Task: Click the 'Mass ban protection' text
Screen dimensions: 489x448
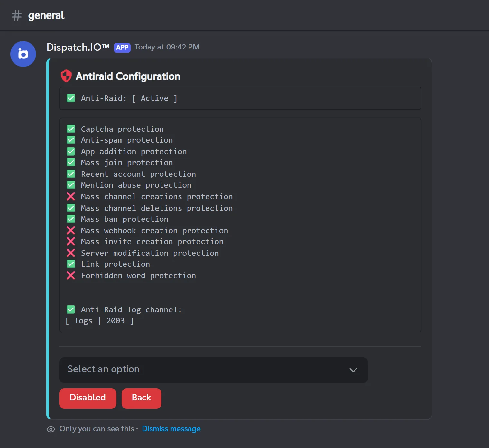Action: pyautogui.click(x=125, y=219)
